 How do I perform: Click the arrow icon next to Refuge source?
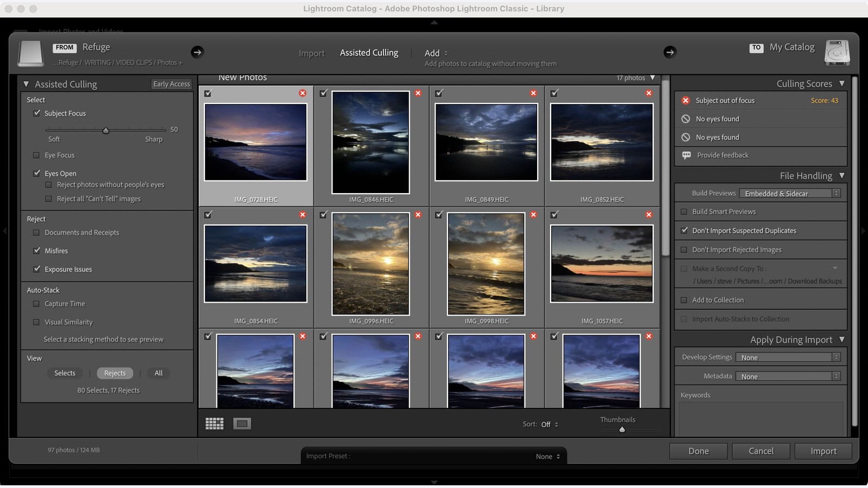pyautogui.click(x=197, y=52)
